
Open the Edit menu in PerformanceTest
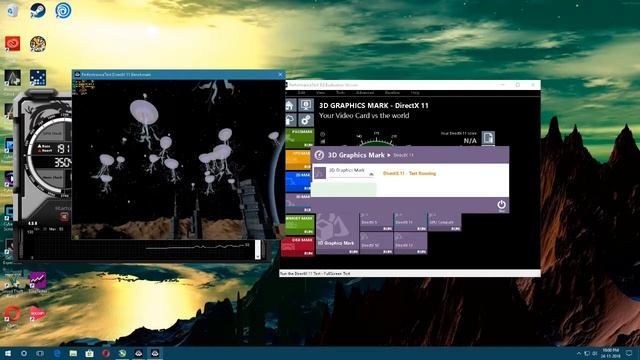click(x=302, y=93)
